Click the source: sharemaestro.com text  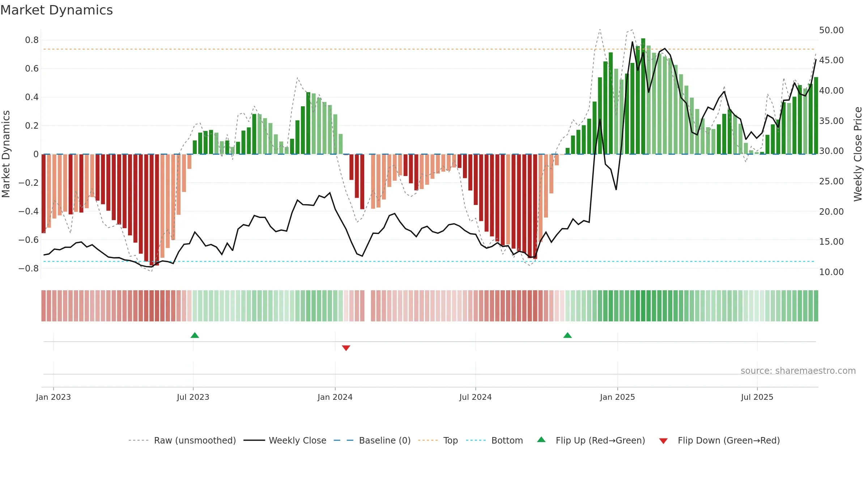click(798, 371)
